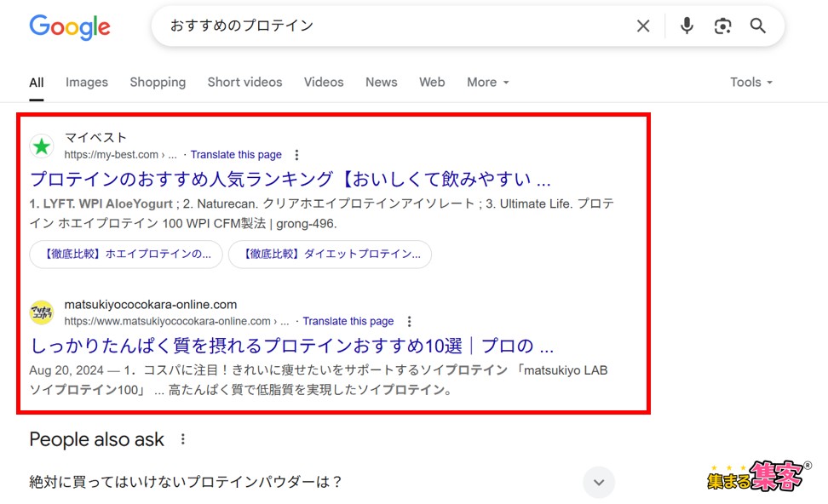Open options next to People also ask
Screen dimensions: 828x504
[182, 439]
